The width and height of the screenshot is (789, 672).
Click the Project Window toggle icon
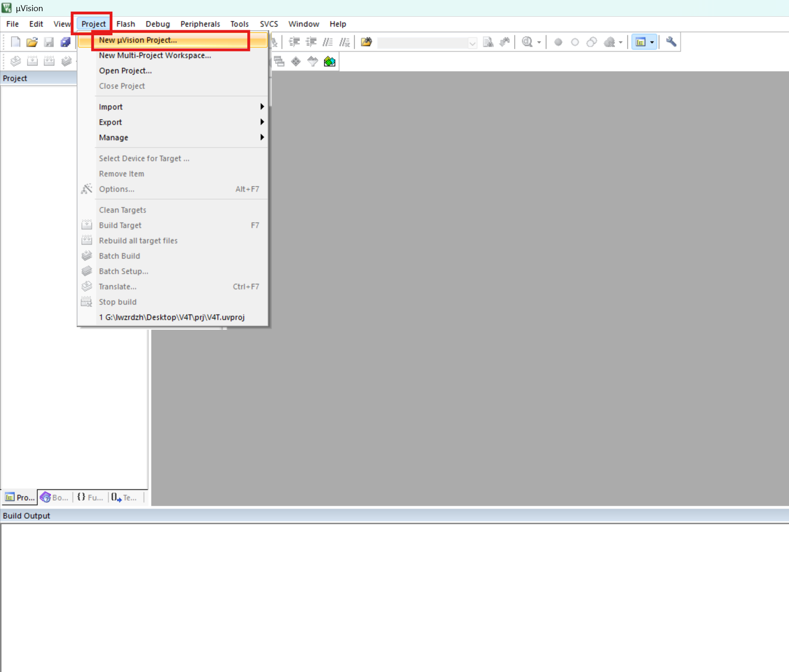click(x=641, y=42)
